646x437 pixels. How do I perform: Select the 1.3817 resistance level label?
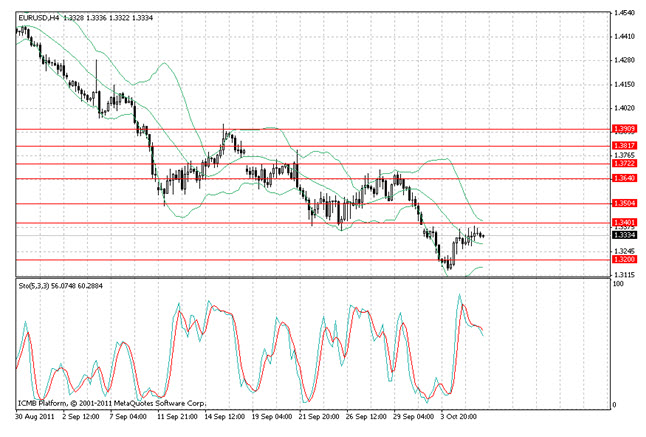(624, 146)
